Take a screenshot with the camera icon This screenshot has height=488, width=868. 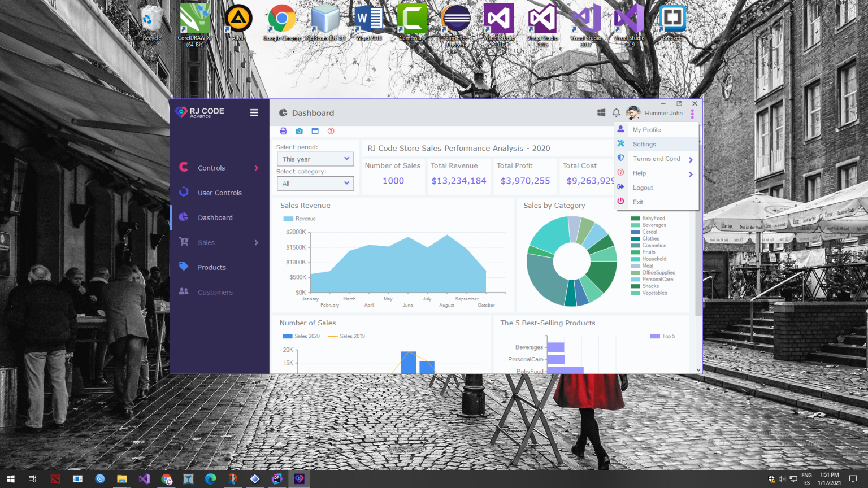[x=299, y=130]
